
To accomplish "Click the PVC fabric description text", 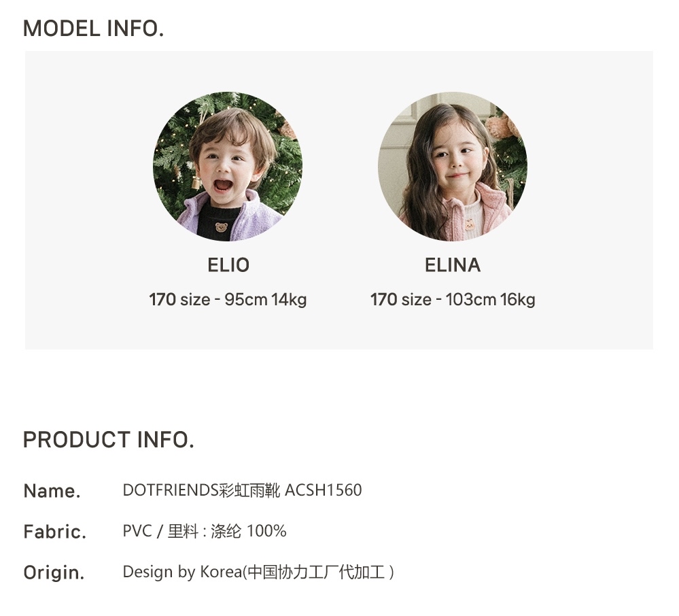I will (x=205, y=530).
